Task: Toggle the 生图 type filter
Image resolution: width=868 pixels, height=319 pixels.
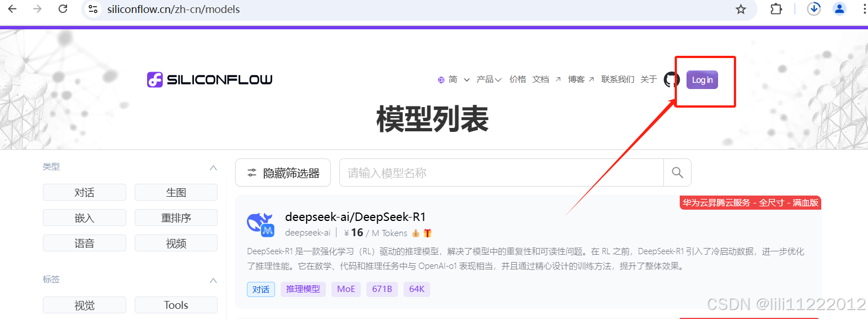Action: tap(176, 192)
